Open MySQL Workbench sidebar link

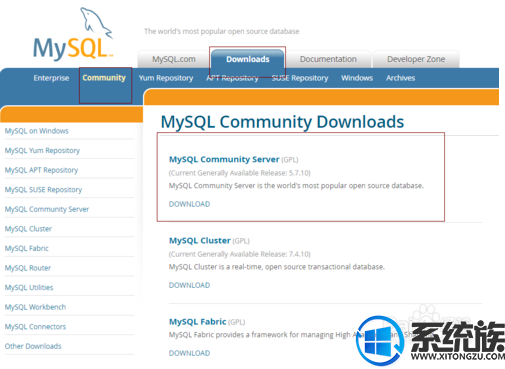point(35,307)
